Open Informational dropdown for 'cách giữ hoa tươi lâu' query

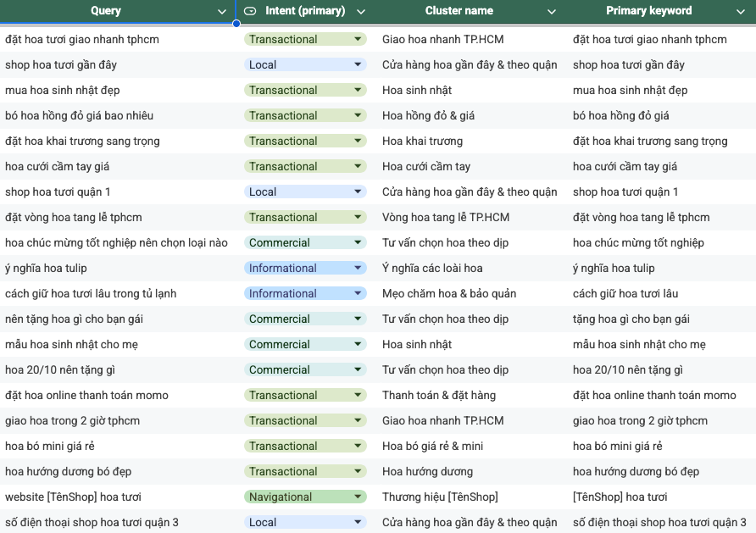point(358,293)
